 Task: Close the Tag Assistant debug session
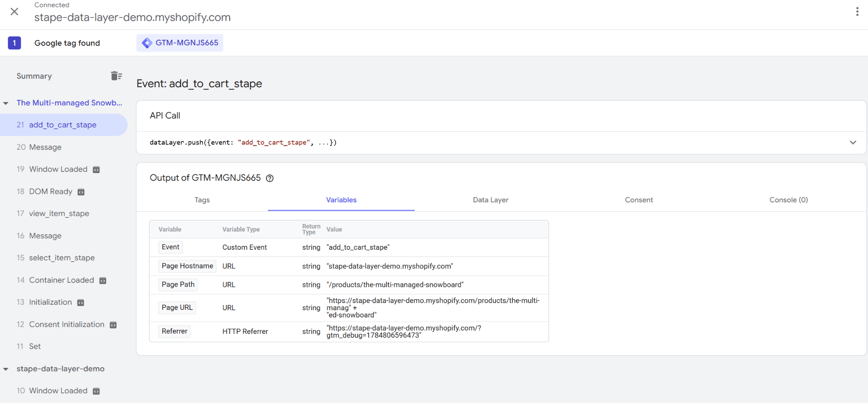coord(14,11)
